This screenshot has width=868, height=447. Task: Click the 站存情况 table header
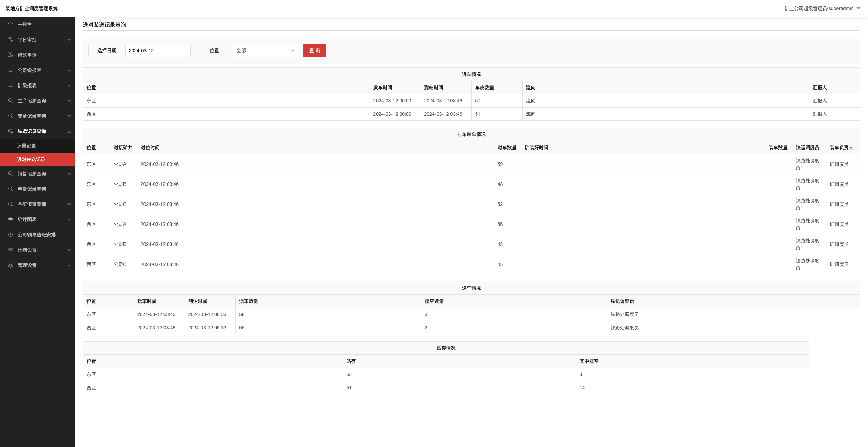coord(446,348)
